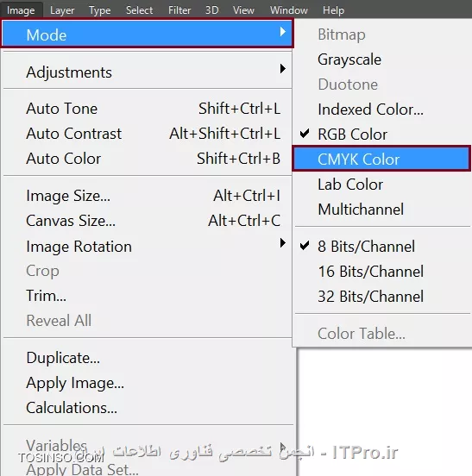Open the Window menu
Image resolution: width=472 pixels, height=476 pixels.
(x=289, y=10)
